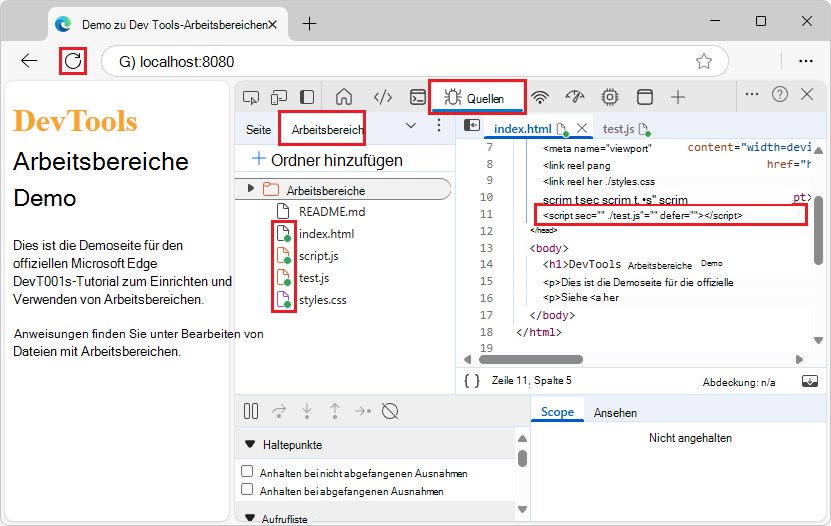Step out of the current function
Viewport: 831px width, 526px height.
click(335, 411)
